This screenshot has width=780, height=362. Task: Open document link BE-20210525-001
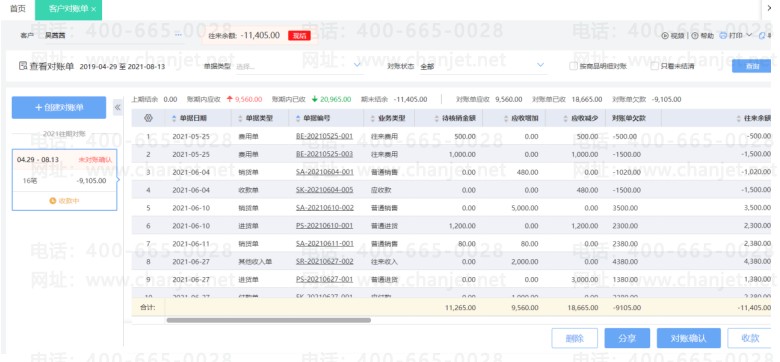click(324, 136)
